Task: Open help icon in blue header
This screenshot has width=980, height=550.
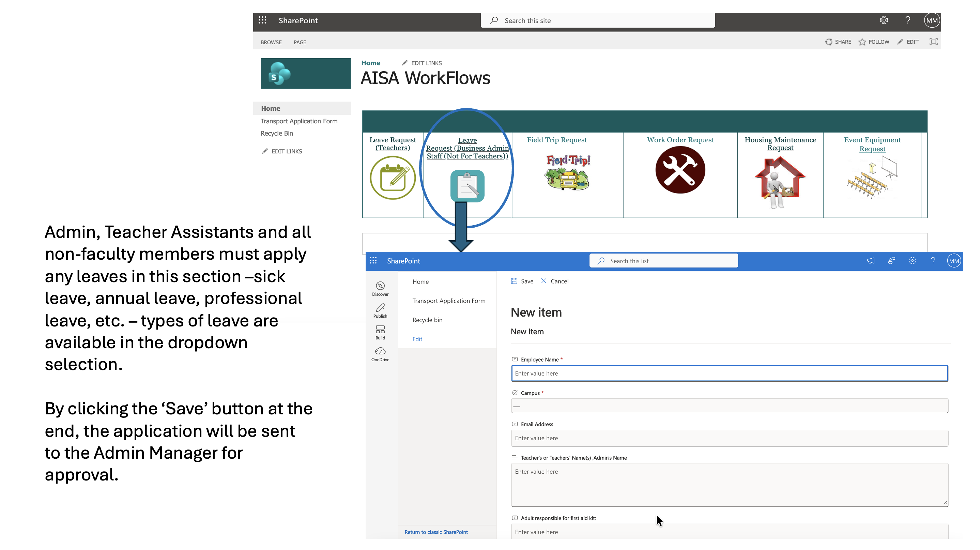Action: [x=933, y=261]
